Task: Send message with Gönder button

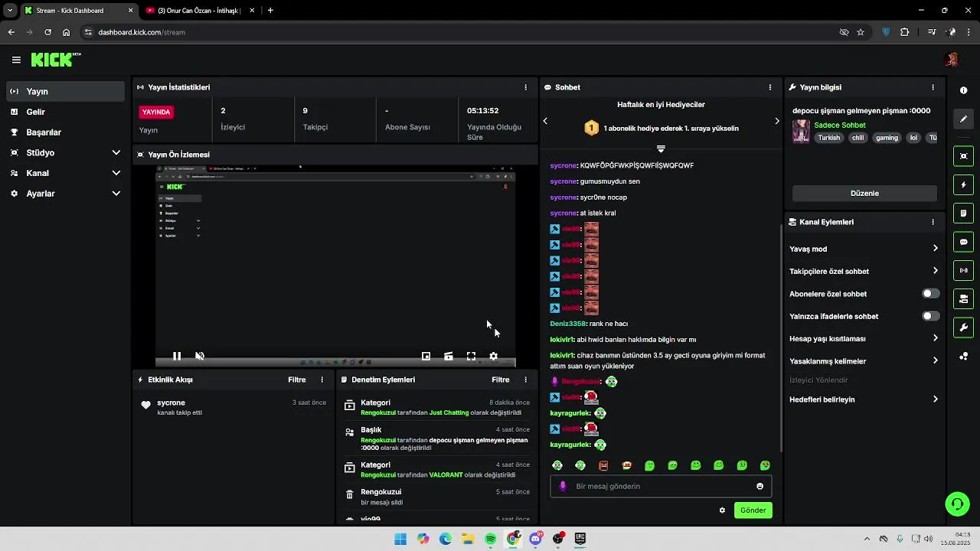Action: (753, 510)
